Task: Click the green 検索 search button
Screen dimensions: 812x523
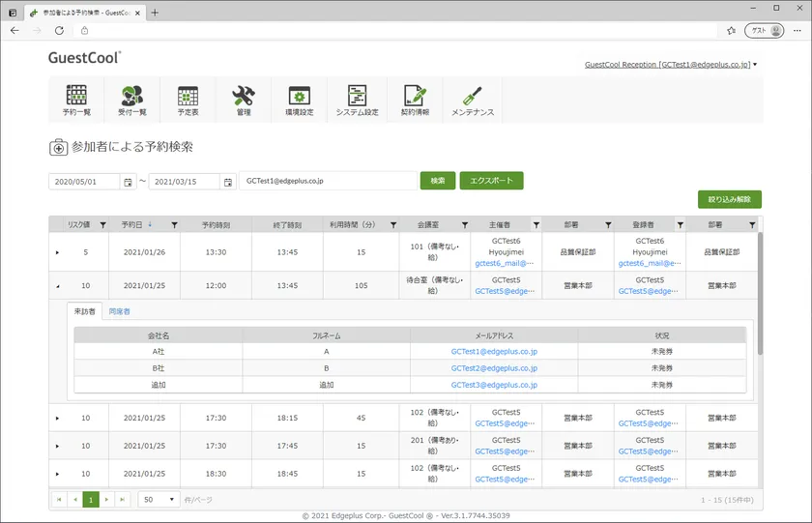Action: pos(438,181)
